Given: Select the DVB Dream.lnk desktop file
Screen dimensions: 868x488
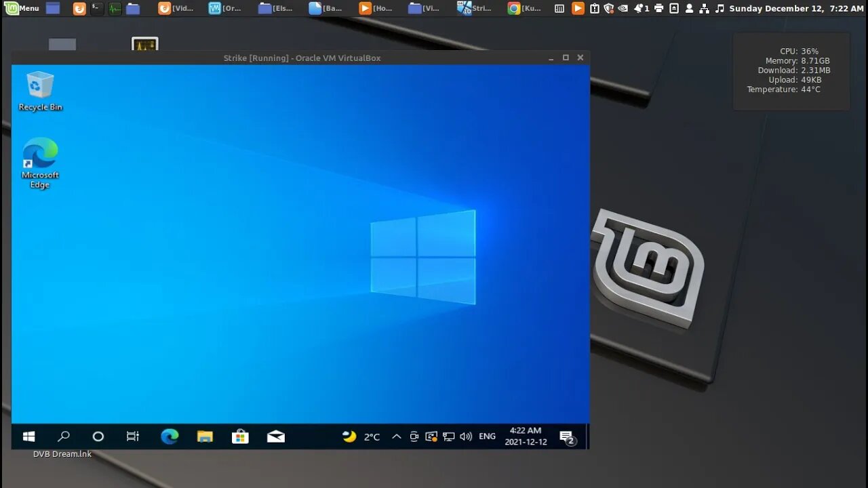Looking at the screenshot, I should tap(62, 454).
